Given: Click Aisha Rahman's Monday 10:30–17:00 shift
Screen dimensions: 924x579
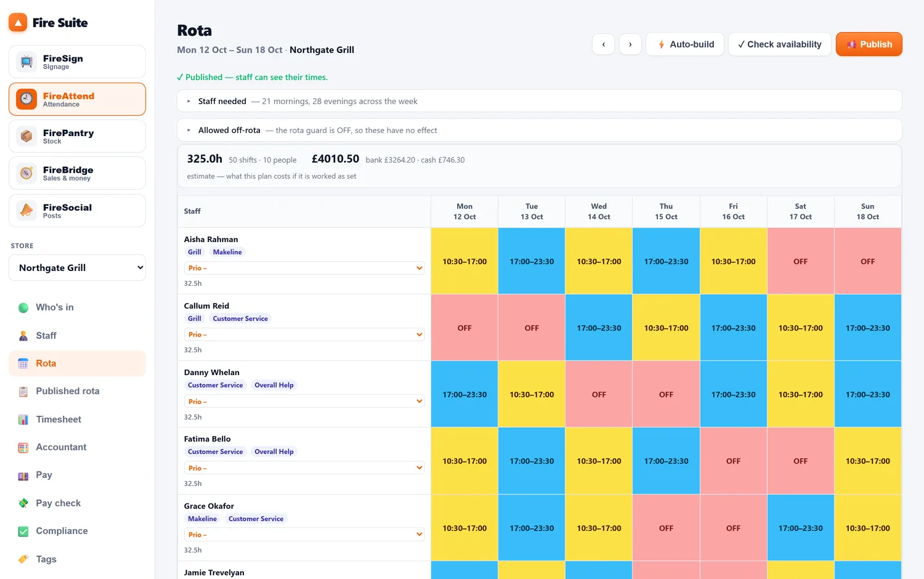Looking at the screenshot, I should click(464, 261).
